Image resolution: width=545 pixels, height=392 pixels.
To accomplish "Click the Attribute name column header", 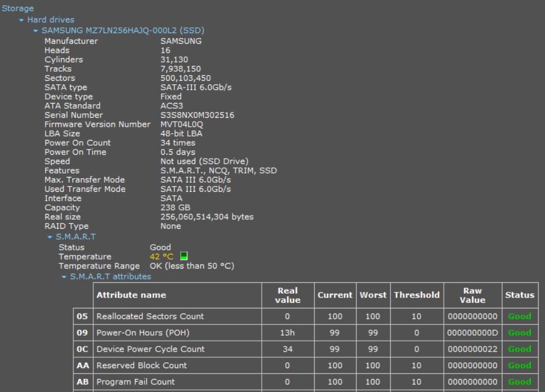I will click(x=177, y=295).
